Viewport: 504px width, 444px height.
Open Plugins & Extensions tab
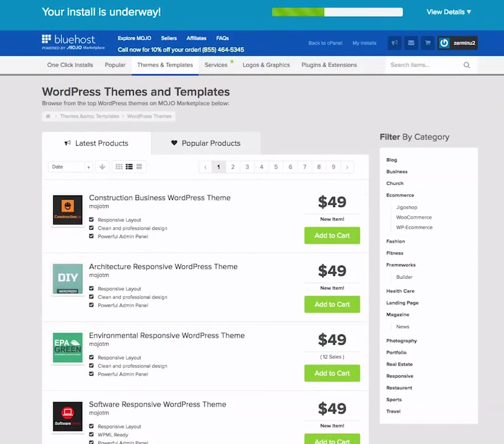click(329, 65)
